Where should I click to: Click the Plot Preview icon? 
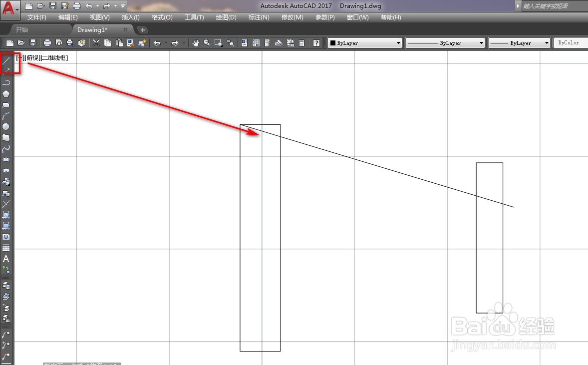point(59,43)
